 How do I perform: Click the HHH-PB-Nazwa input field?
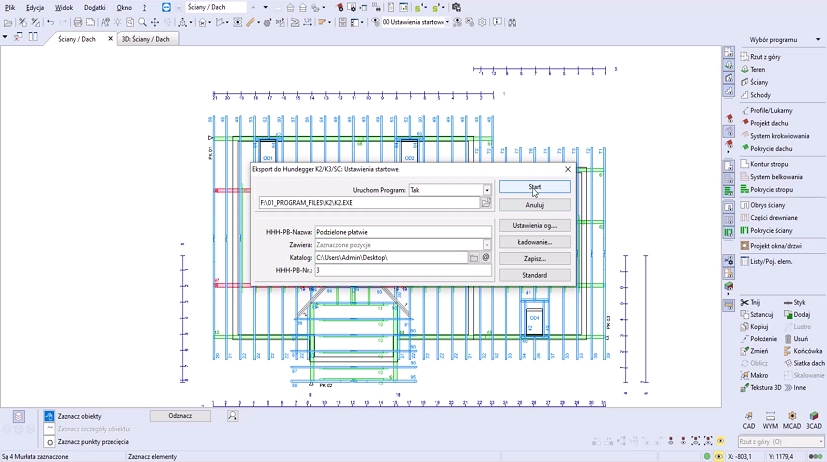tap(402, 232)
